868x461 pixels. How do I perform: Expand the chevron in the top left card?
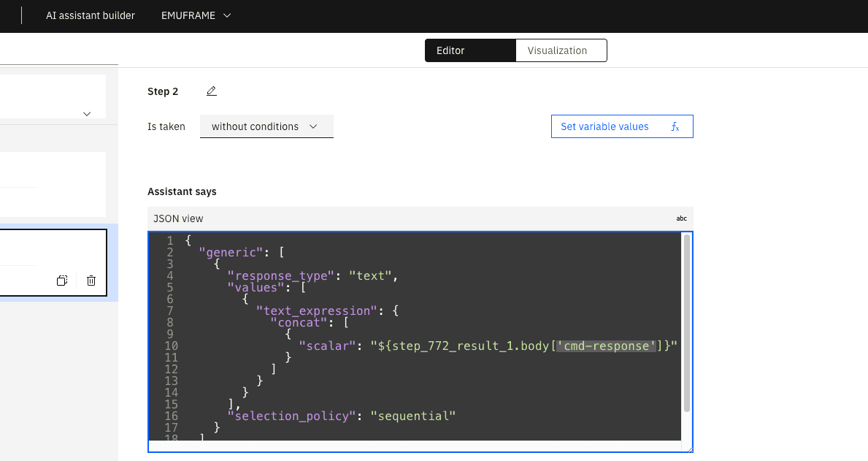pyautogui.click(x=87, y=113)
